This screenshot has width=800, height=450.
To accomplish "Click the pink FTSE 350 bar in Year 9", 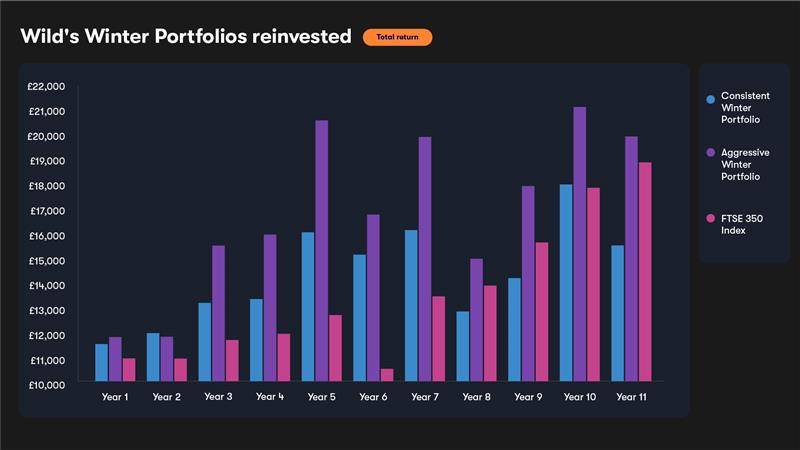I will point(541,311).
